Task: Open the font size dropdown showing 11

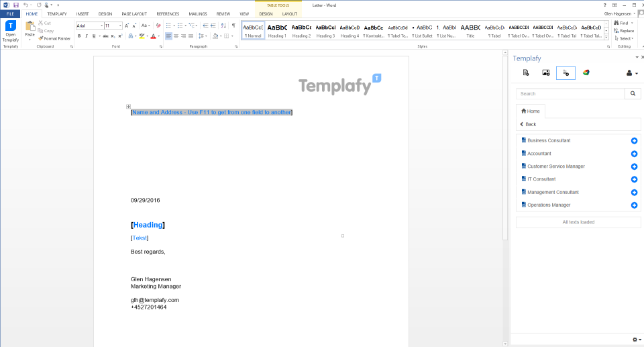Action: click(x=120, y=26)
